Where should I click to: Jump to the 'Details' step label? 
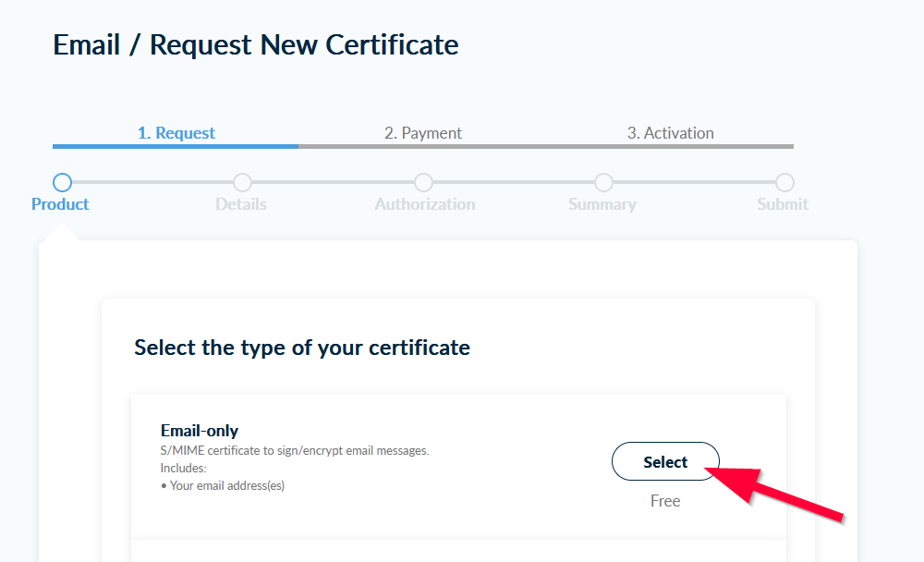241,204
